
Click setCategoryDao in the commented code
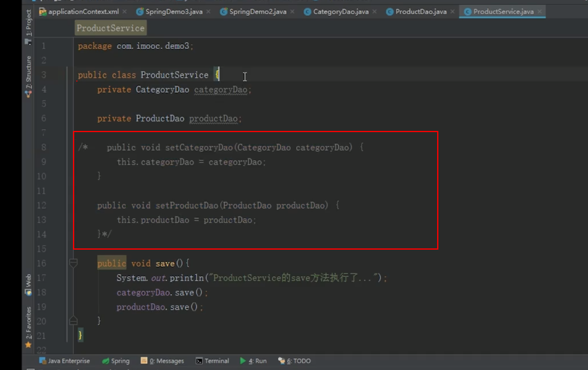pos(199,148)
